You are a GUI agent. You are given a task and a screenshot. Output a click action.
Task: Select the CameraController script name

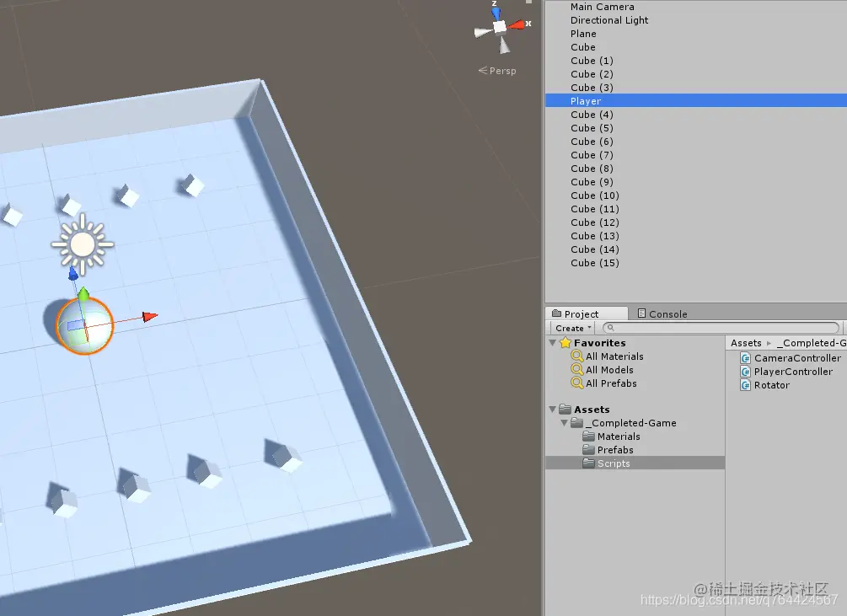coord(797,358)
